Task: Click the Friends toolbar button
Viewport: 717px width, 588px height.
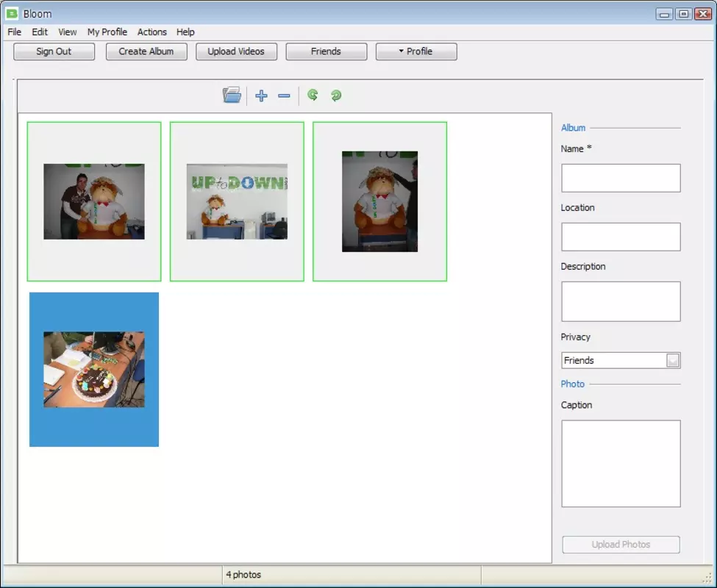Action: tap(327, 51)
